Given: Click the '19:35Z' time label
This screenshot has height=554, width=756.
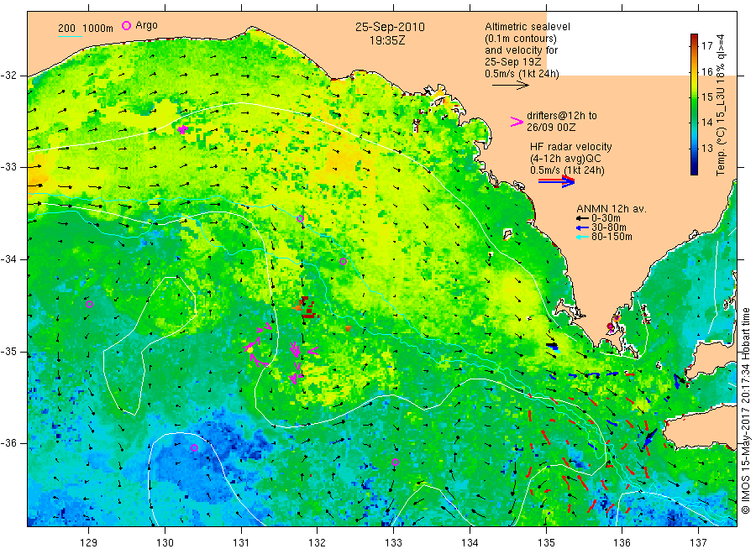Looking at the screenshot, I should (x=387, y=41).
